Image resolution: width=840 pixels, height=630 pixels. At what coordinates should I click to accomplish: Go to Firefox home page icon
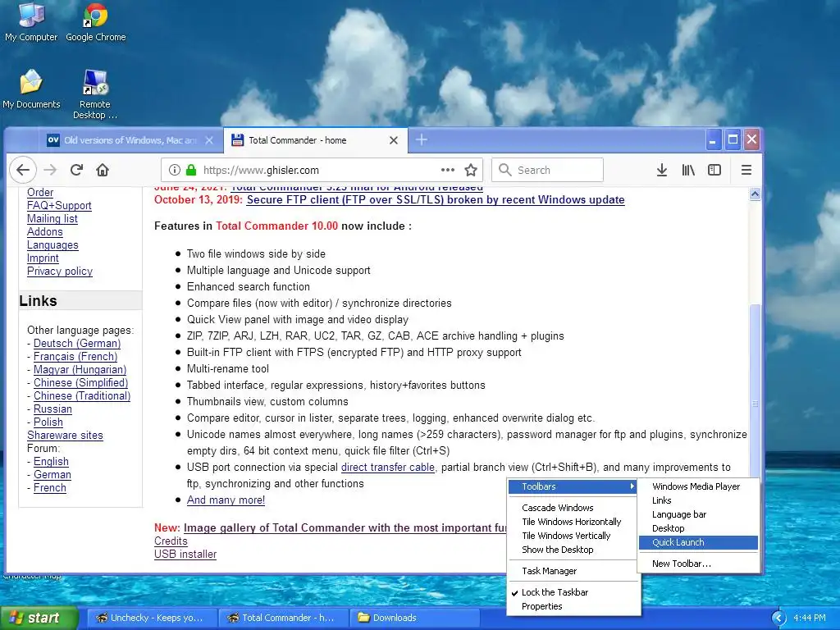[103, 170]
